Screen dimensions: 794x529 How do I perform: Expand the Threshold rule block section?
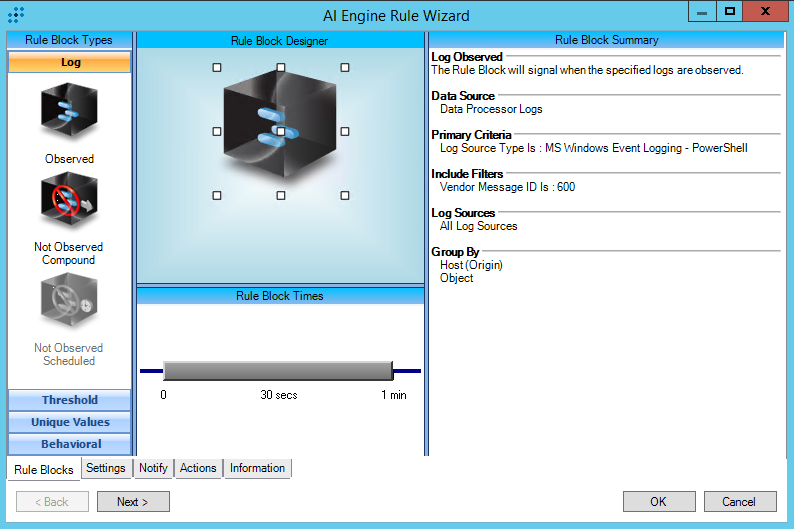click(x=69, y=400)
